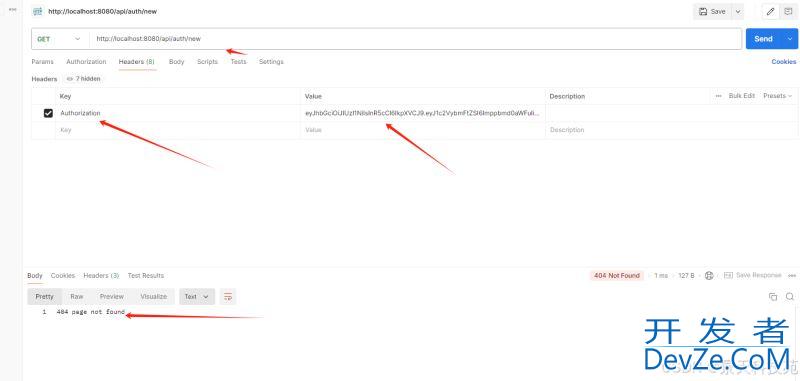800x381 pixels.
Task: Click the 404 Not Found status badge
Action: [x=617, y=275]
